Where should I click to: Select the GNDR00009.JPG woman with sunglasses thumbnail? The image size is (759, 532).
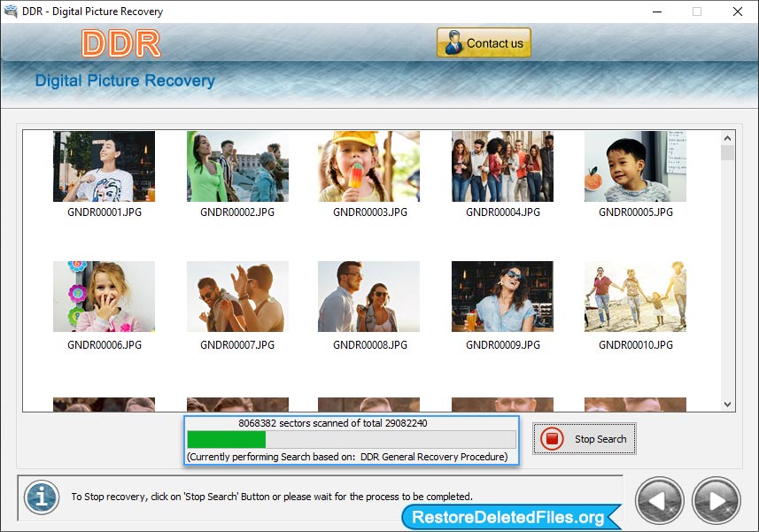pyautogui.click(x=502, y=297)
